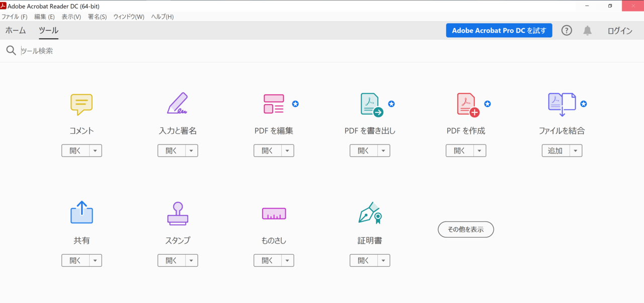Click the search magnifier icon
This screenshot has width=644, height=303.
point(11,51)
